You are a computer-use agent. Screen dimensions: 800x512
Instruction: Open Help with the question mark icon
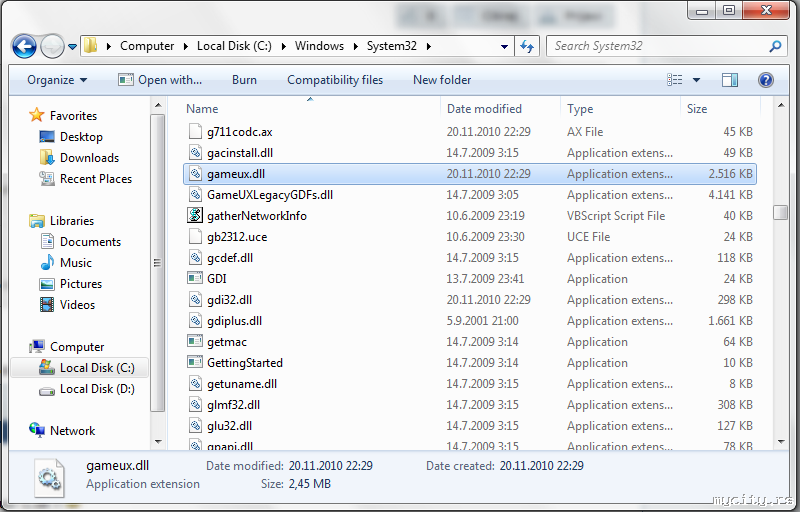pyautogui.click(x=766, y=80)
